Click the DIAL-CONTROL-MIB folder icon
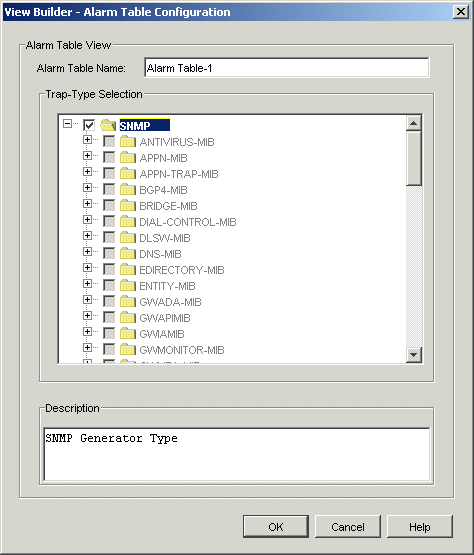Image resolution: width=474 pixels, height=555 pixels. pyautogui.click(x=128, y=222)
